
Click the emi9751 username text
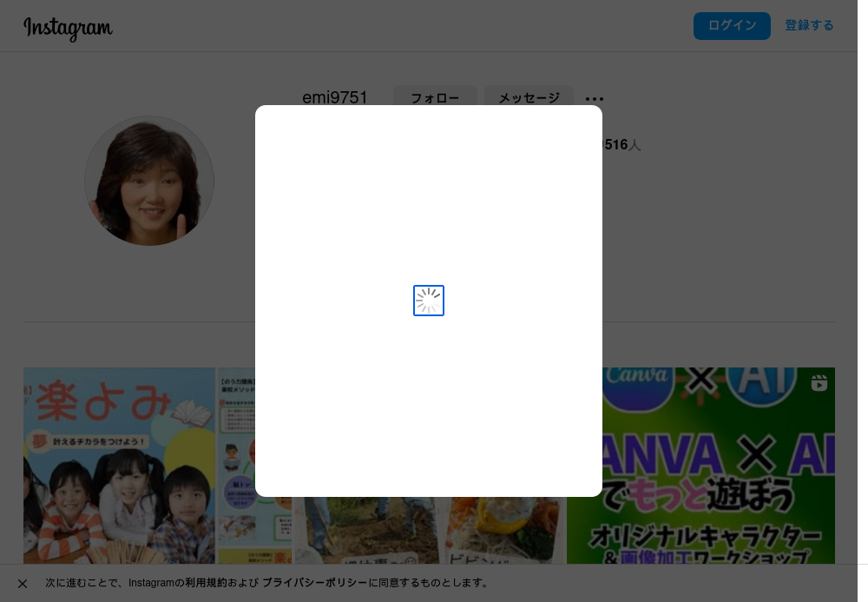pyautogui.click(x=335, y=97)
